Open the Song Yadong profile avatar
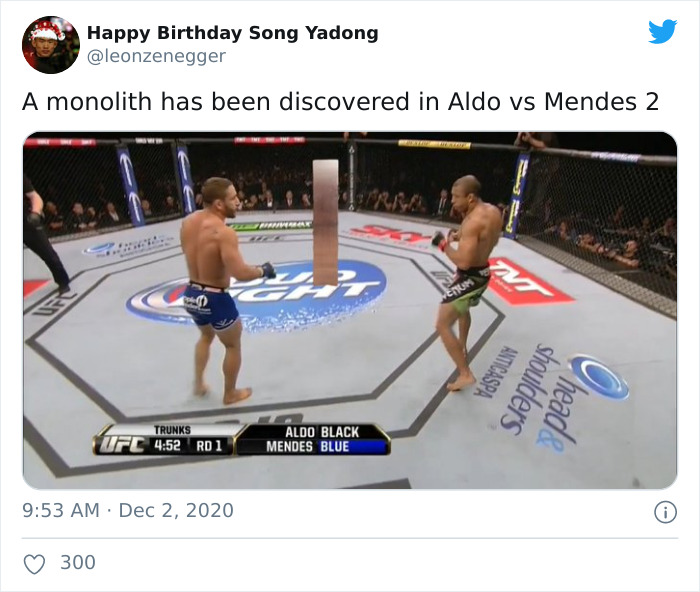Viewport: 700px width, 592px height. [51, 45]
